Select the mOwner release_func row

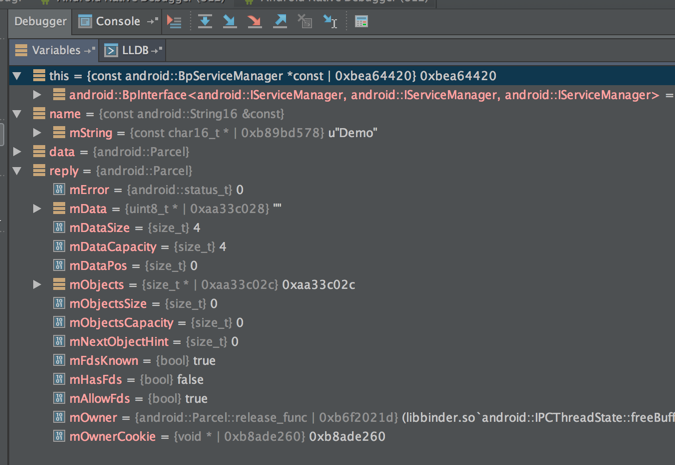342,417
